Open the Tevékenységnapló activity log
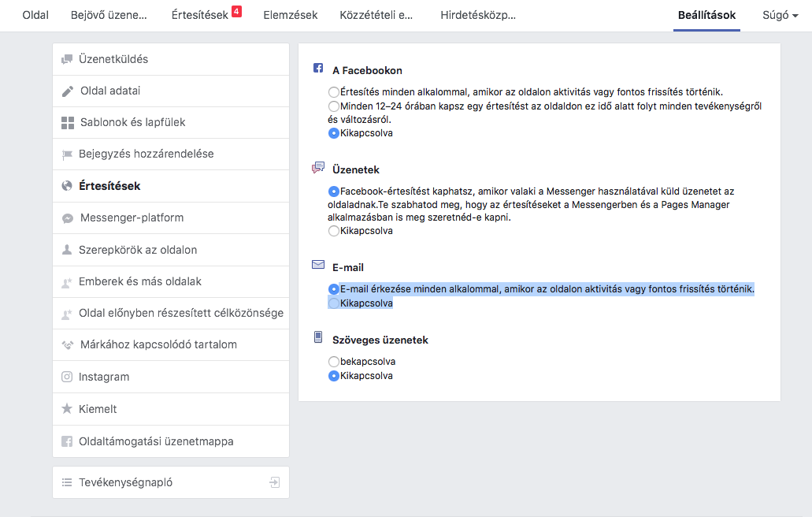812x517 pixels. tap(171, 482)
